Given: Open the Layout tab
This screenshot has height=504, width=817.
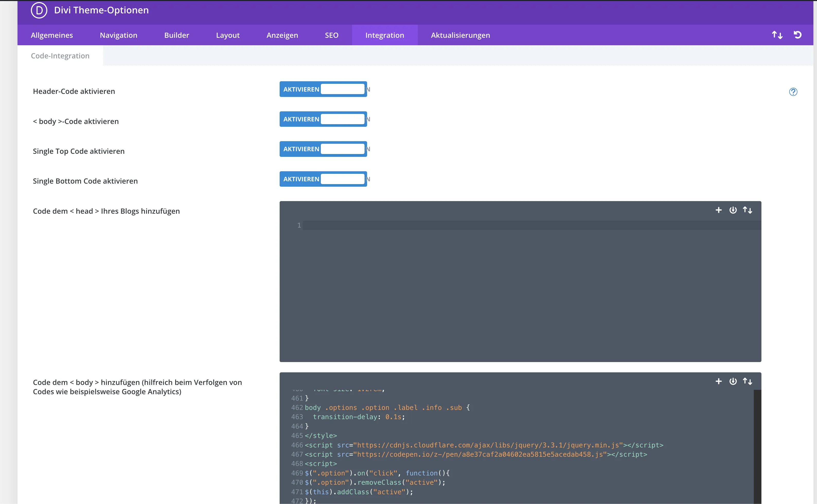Looking at the screenshot, I should coord(228,35).
